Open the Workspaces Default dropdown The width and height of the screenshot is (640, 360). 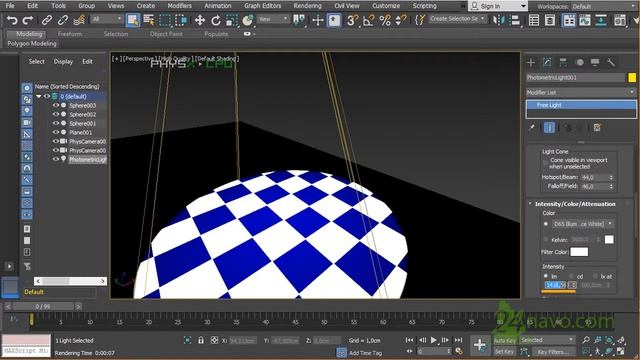[x=604, y=7]
